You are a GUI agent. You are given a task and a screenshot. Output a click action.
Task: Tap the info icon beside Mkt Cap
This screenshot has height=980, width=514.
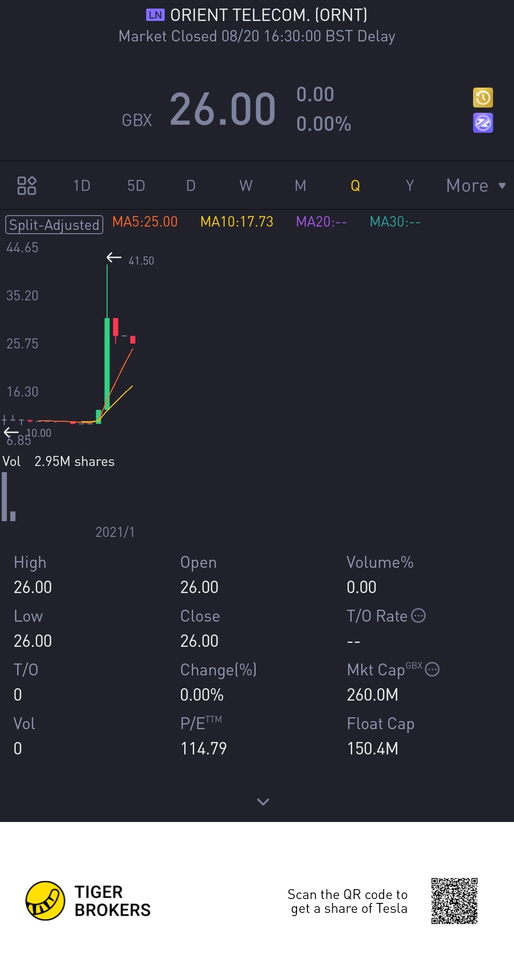(432, 669)
